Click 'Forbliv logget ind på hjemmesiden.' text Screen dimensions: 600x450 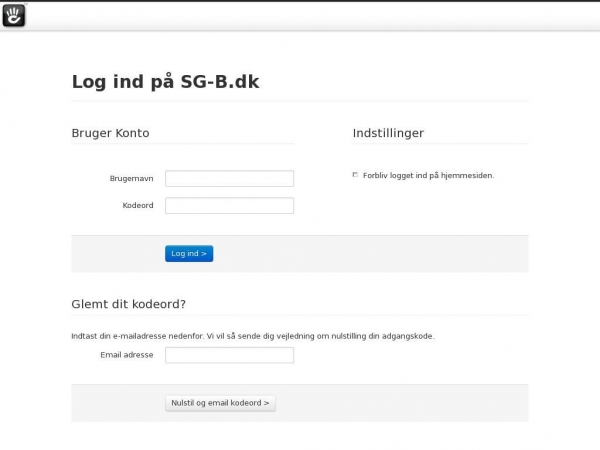tap(429, 176)
